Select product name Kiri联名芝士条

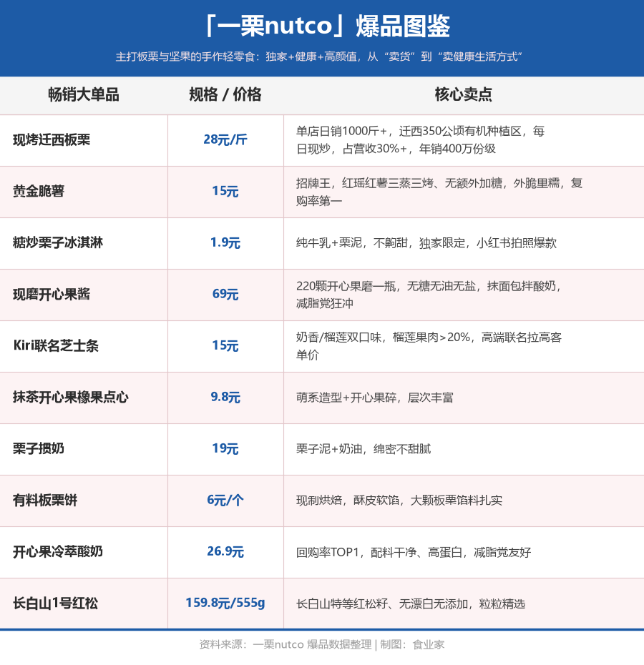coord(56,345)
